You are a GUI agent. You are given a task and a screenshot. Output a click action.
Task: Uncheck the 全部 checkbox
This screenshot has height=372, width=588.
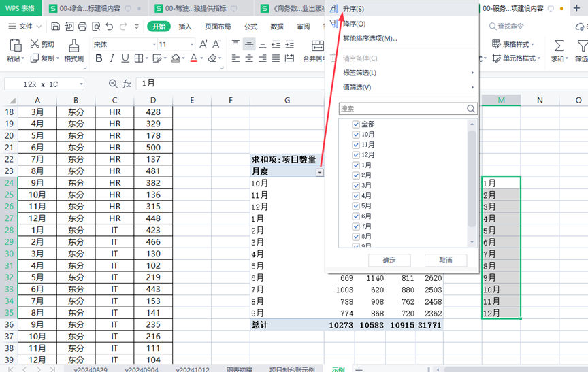click(356, 124)
